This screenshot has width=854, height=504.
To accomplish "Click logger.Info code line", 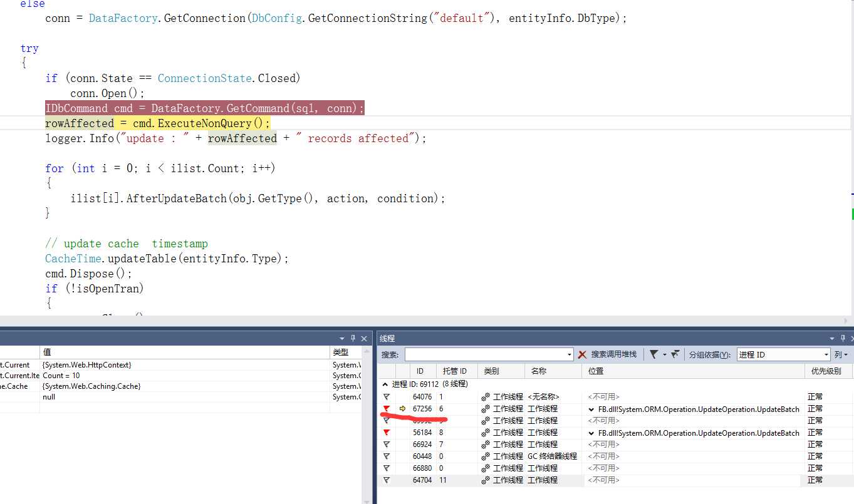I will pyautogui.click(x=236, y=138).
